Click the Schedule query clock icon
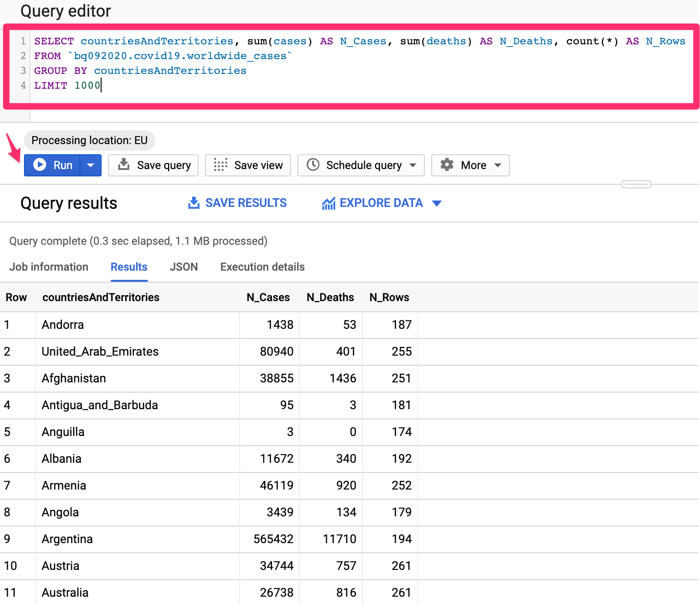Viewport: 700px width, 605px height. pos(313,165)
